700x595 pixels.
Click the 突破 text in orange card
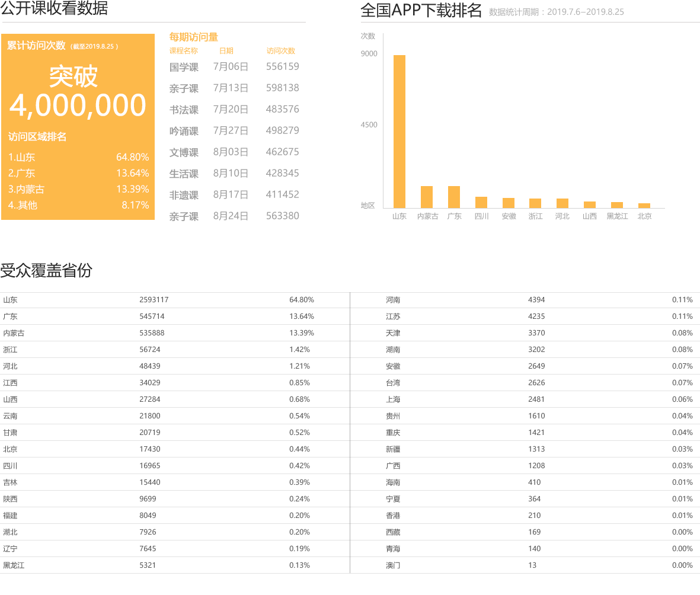coord(73,76)
